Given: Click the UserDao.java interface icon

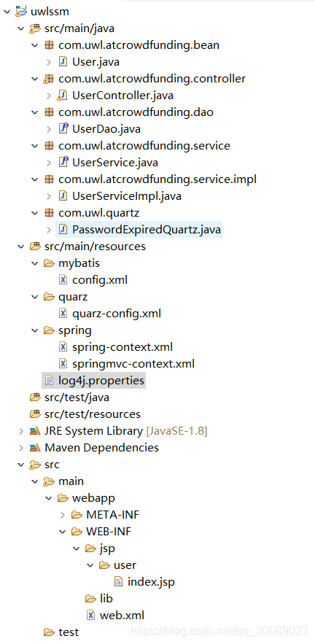Looking at the screenshot, I should point(63,128).
